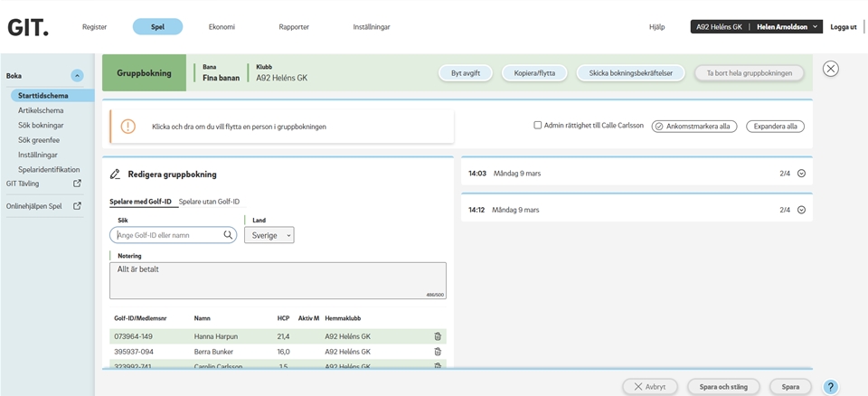This screenshot has width=868, height=396.
Task: Close the group booking panel
Action: [x=830, y=69]
